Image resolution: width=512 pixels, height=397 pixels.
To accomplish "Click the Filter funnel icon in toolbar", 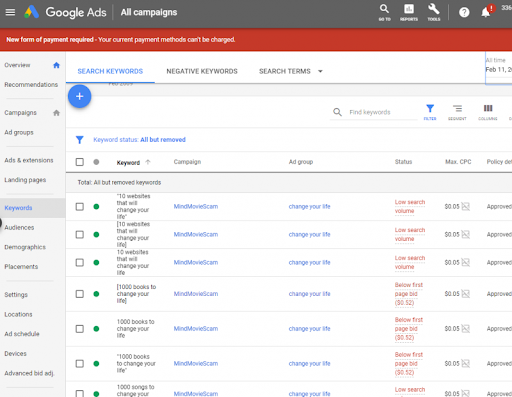I will point(430,112).
